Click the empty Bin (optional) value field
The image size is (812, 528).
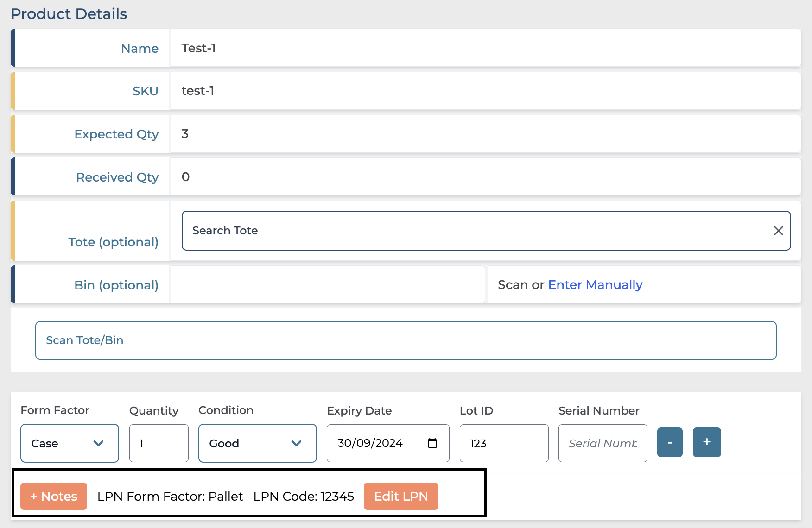click(328, 285)
